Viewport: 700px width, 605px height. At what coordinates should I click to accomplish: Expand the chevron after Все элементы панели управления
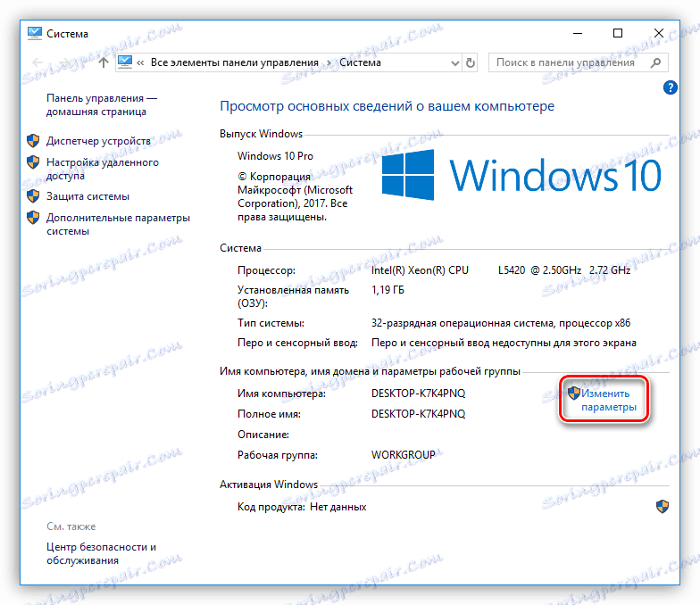(329, 62)
